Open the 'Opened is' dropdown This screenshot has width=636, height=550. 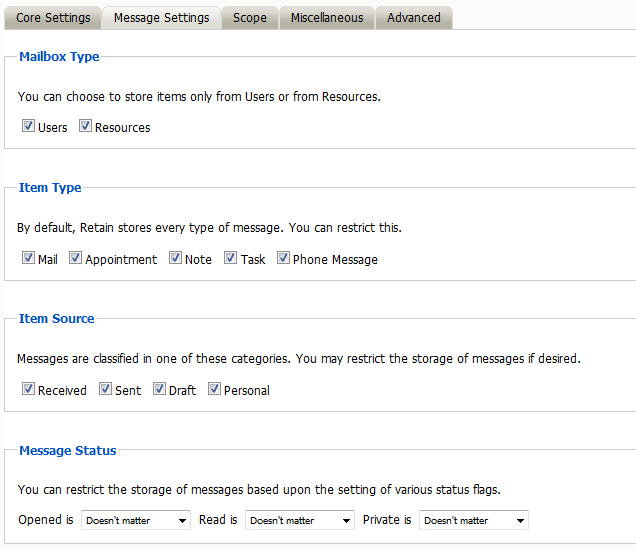pyautogui.click(x=136, y=520)
